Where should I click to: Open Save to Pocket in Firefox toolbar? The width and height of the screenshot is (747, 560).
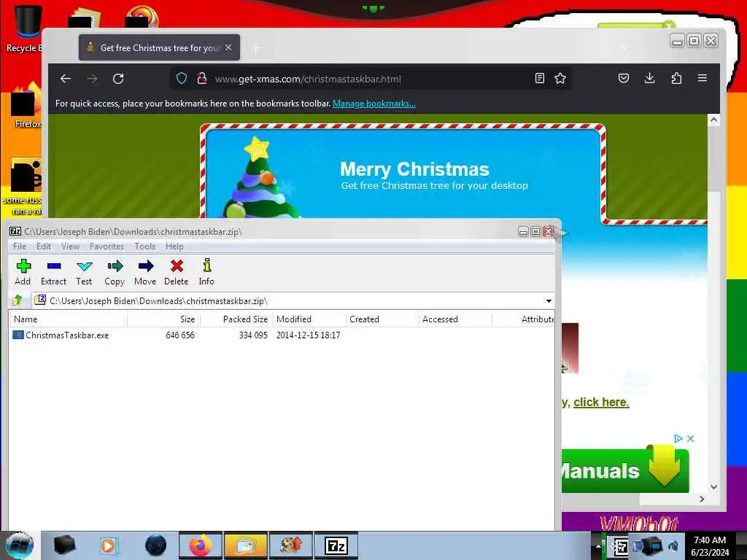pos(624,79)
